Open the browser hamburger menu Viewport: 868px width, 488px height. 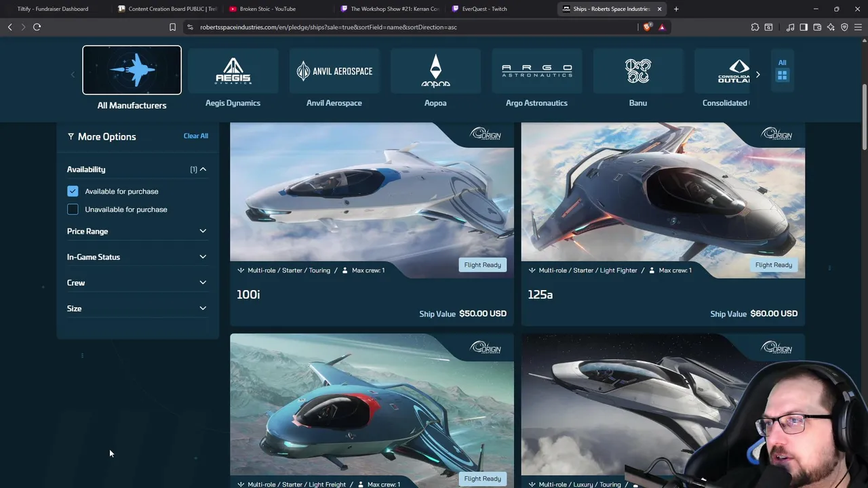(x=858, y=27)
